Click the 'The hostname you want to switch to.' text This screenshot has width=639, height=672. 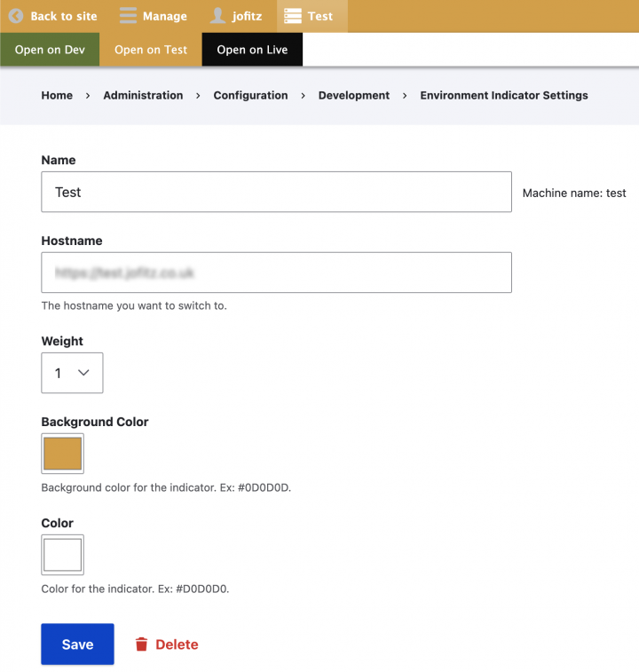tap(134, 305)
